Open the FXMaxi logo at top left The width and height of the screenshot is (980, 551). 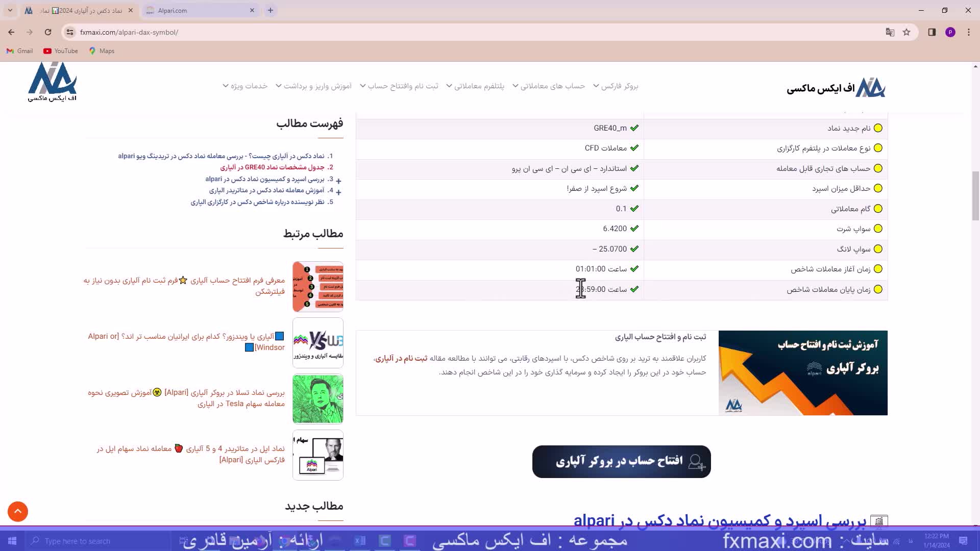52,82
